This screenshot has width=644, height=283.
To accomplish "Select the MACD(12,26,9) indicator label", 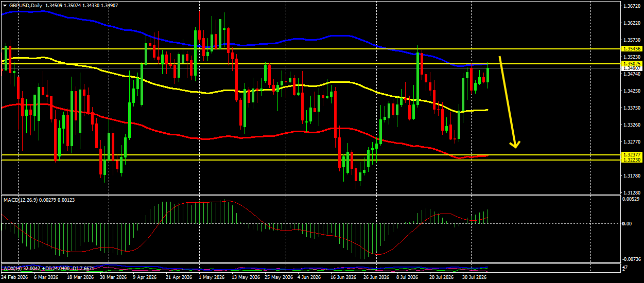I will (x=21, y=200).
